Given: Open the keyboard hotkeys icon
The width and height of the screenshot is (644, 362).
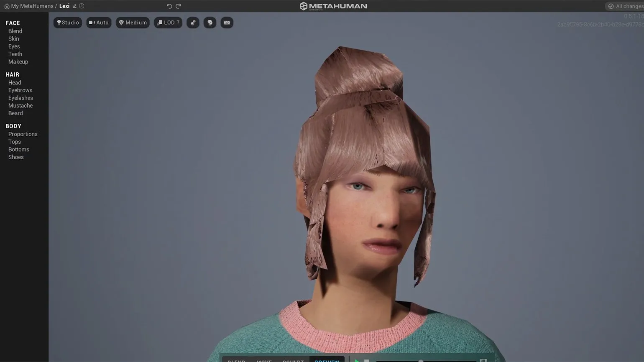Looking at the screenshot, I should [x=227, y=23].
